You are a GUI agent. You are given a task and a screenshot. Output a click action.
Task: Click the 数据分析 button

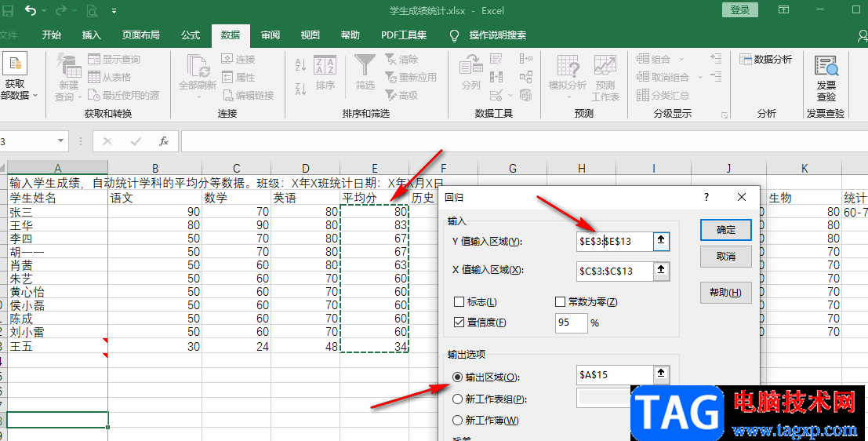(766, 60)
